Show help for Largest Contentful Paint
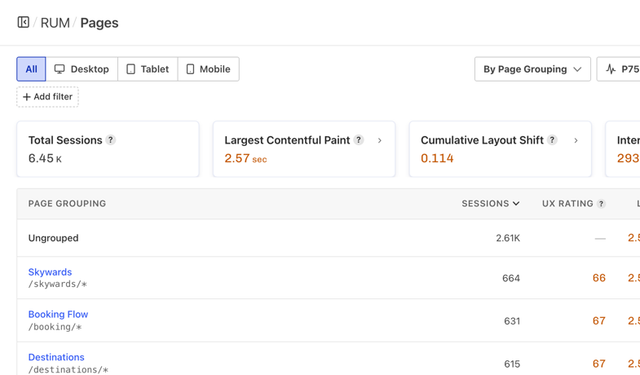This screenshot has width=640, height=375. (x=358, y=140)
